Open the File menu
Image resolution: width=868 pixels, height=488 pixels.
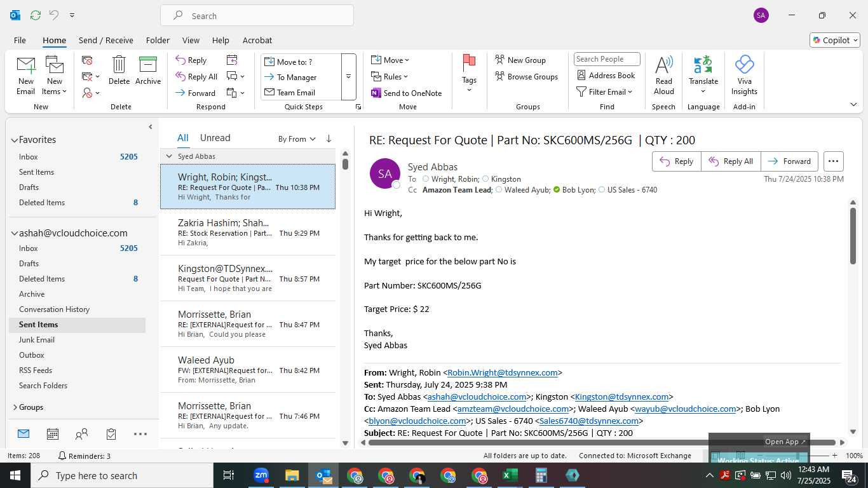20,40
